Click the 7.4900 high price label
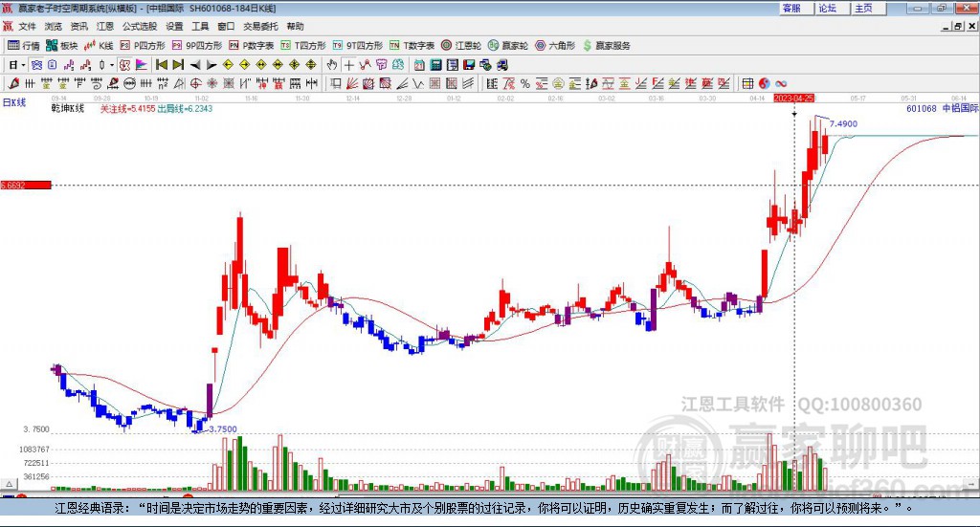Viewport: 980px width, 527px height. (843, 123)
